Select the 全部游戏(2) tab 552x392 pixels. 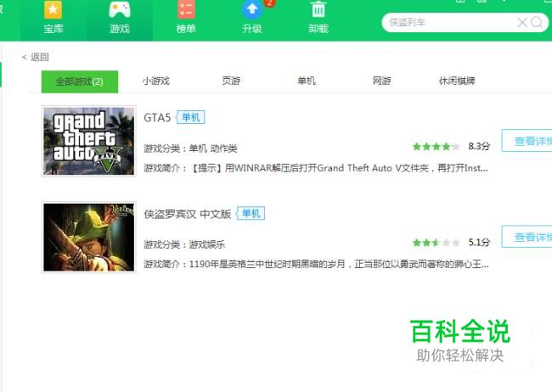coord(80,81)
